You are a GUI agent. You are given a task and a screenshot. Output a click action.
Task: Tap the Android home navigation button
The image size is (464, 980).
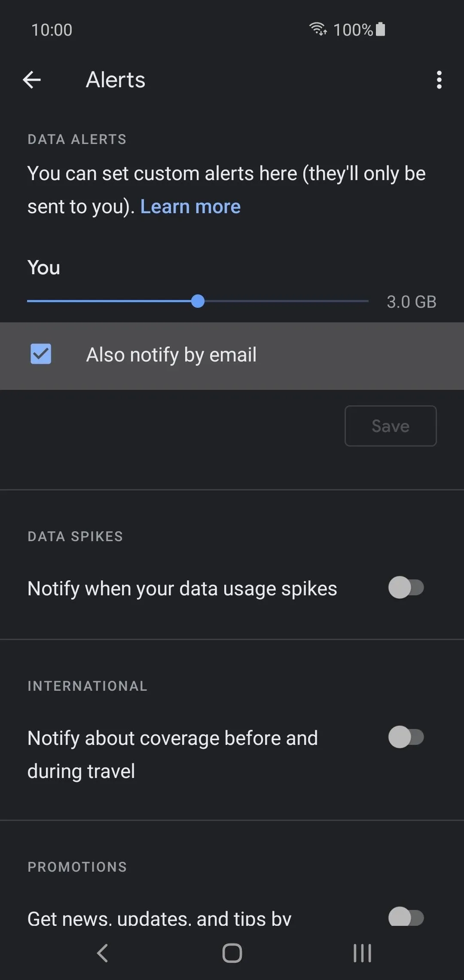232,953
